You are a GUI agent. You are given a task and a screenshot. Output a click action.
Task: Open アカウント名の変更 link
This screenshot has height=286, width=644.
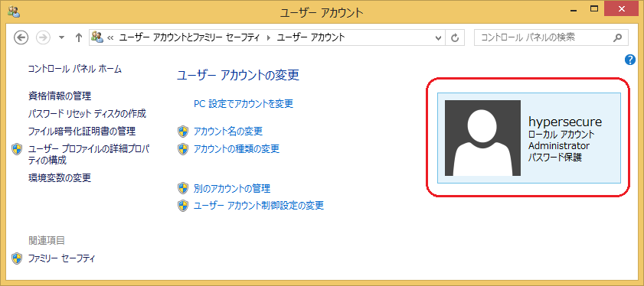[x=228, y=132]
